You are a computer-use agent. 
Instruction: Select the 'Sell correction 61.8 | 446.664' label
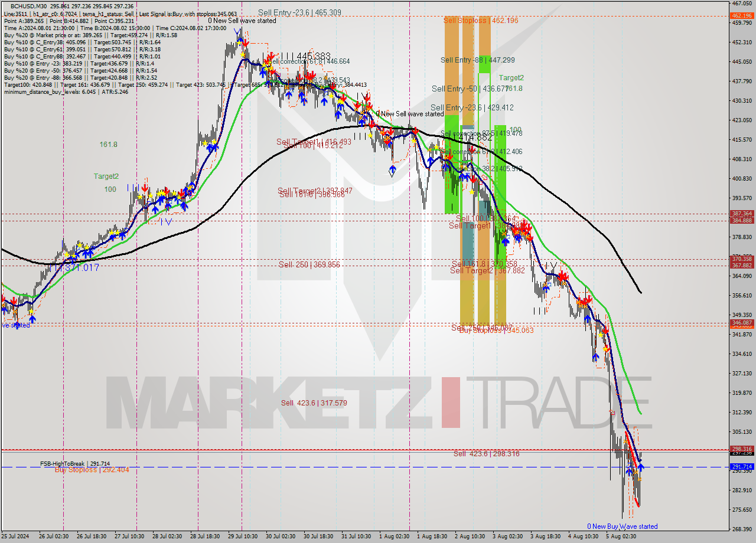click(x=309, y=61)
